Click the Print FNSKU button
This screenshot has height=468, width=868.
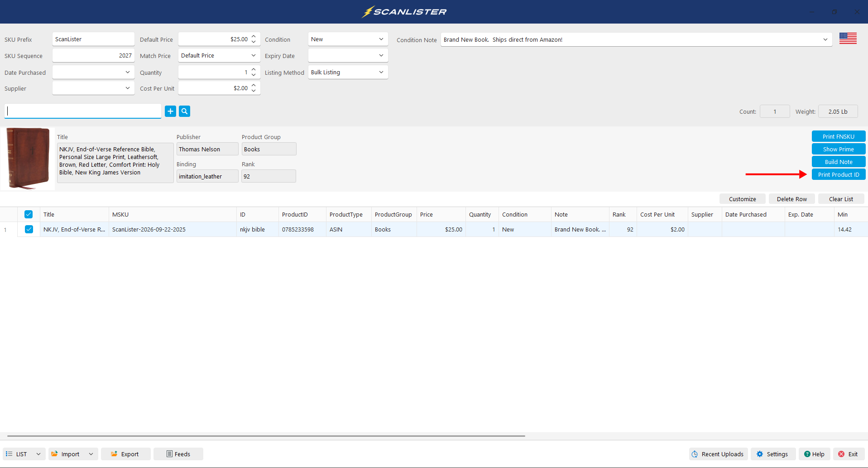(x=838, y=136)
